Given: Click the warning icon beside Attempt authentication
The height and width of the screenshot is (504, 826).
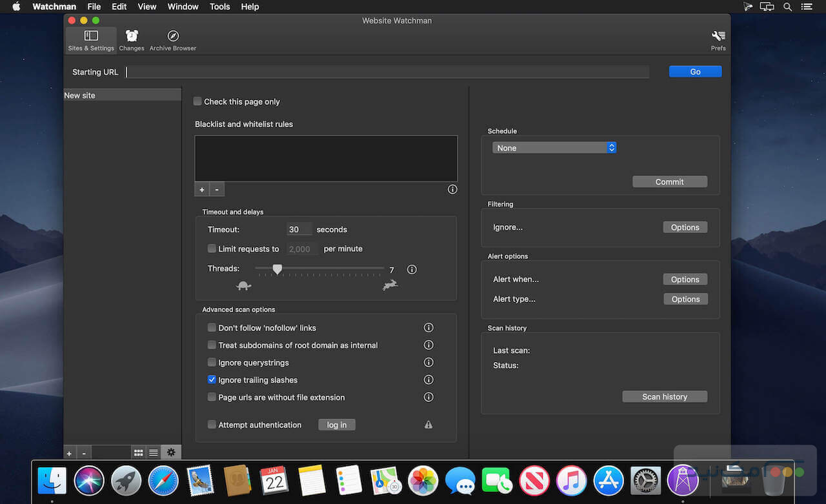Looking at the screenshot, I should click(428, 425).
